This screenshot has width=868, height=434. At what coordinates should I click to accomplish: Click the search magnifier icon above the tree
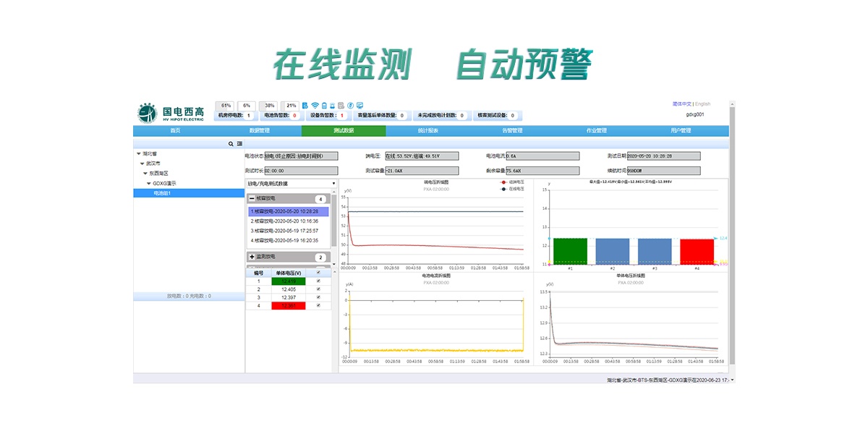click(231, 144)
